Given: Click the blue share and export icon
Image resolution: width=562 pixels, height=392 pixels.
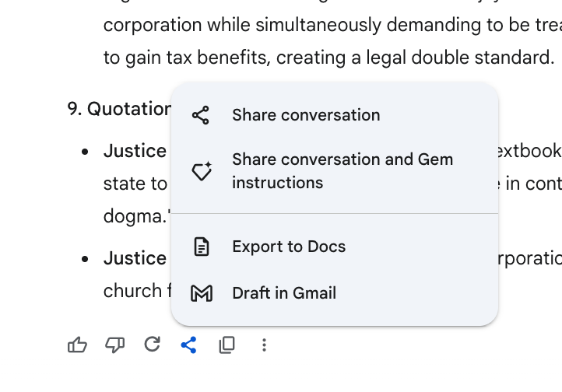Looking at the screenshot, I should tap(189, 345).
